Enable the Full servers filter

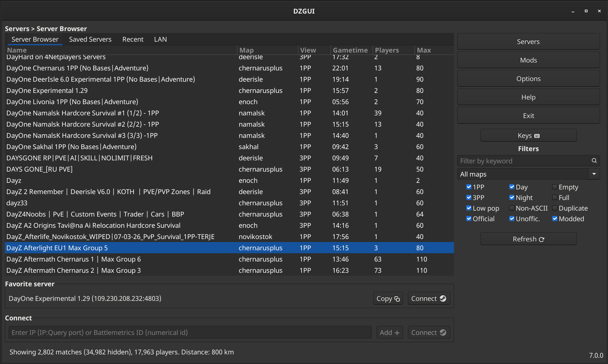click(x=555, y=198)
